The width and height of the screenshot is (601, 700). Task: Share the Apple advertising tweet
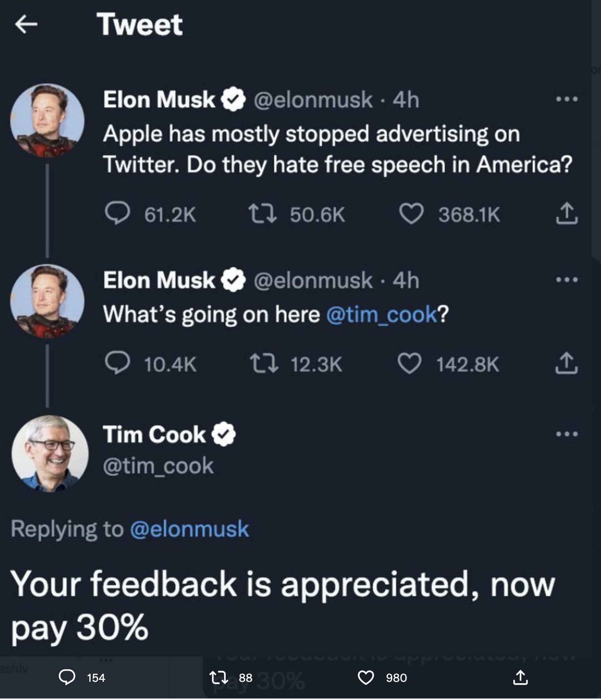point(567,214)
